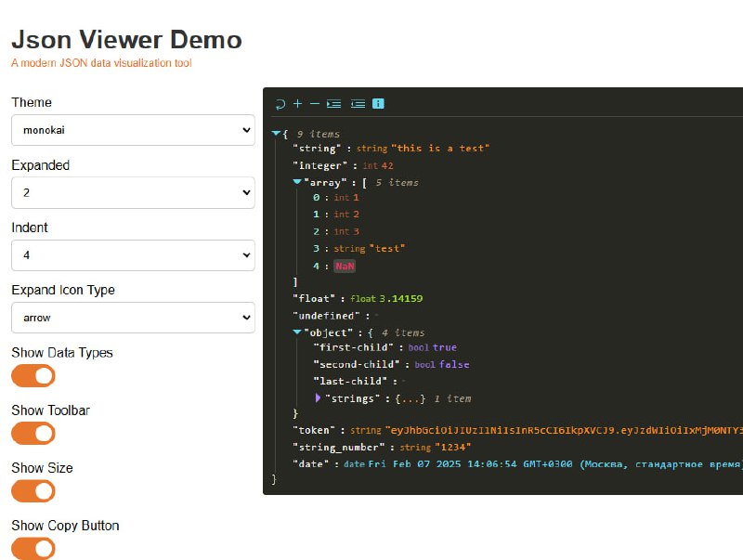Click the "first-child" key
The image size is (743, 560).
(x=353, y=347)
